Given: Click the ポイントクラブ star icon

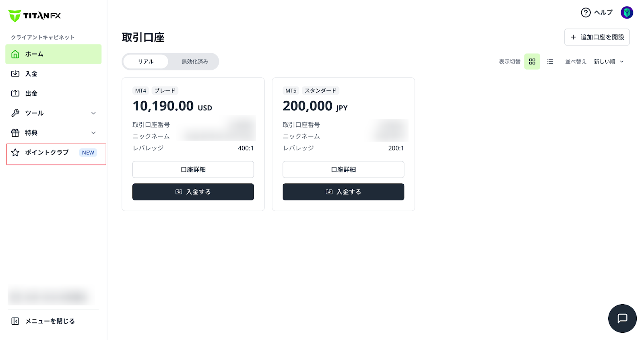Looking at the screenshot, I should pos(15,152).
